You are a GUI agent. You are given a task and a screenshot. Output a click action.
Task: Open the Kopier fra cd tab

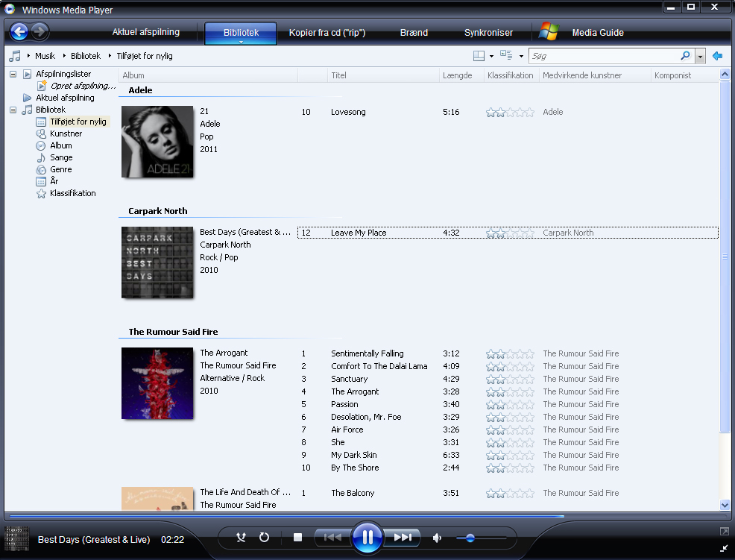click(327, 33)
